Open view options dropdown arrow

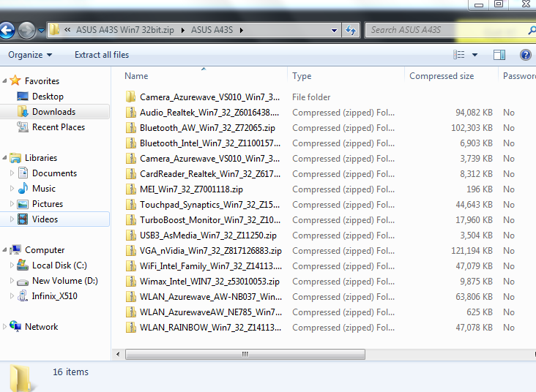pos(474,55)
